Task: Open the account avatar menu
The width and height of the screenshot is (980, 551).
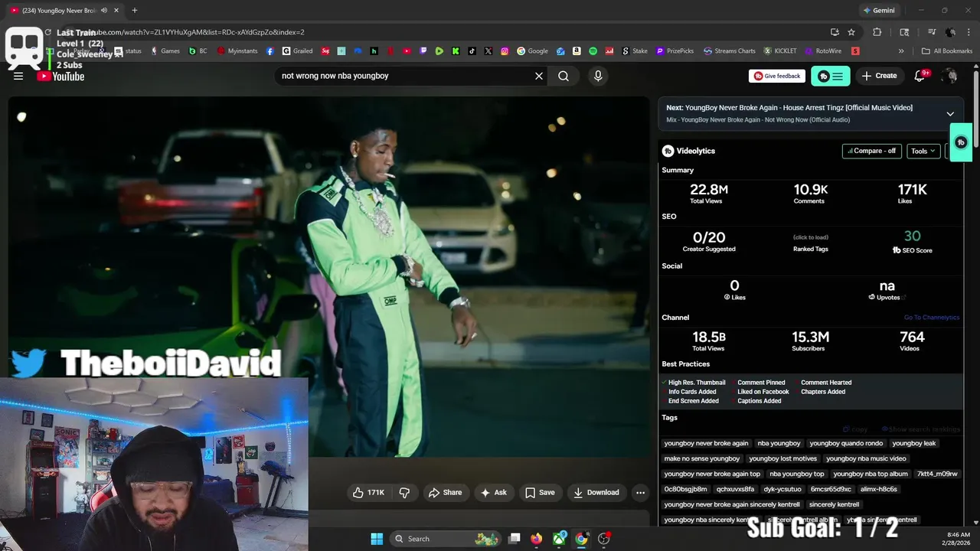Action: coord(950,76)
